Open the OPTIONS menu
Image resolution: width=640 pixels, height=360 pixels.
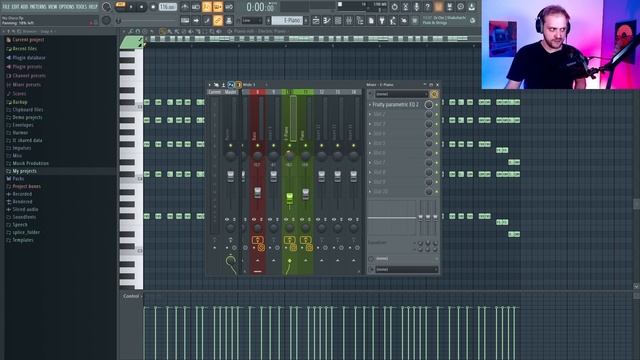tap(67, 7)
